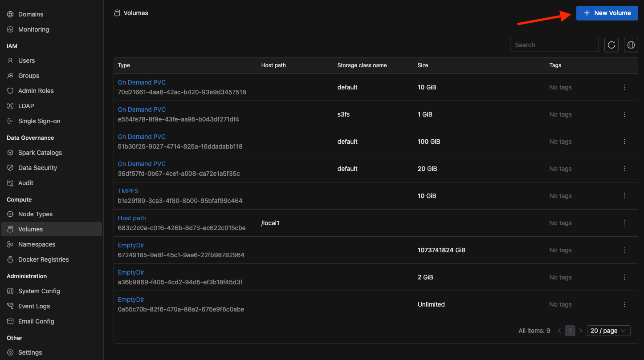This screenshot has width=644, height=360.
Task: Open row actions for the Host path /local1 volume
Action: pyautogui.click(x=624, y=223)
